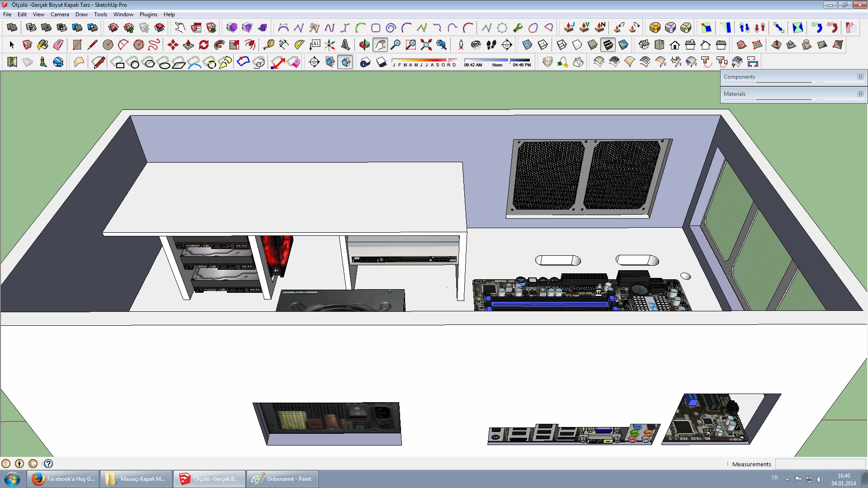Collapse the Materials panel title bar
This screenshot has width=868, height=488.
point(788,94)
